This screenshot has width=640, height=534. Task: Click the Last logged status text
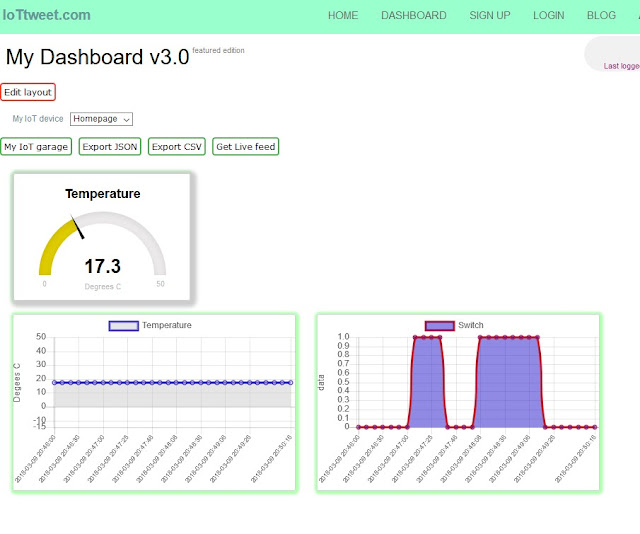tap(622, 66)
